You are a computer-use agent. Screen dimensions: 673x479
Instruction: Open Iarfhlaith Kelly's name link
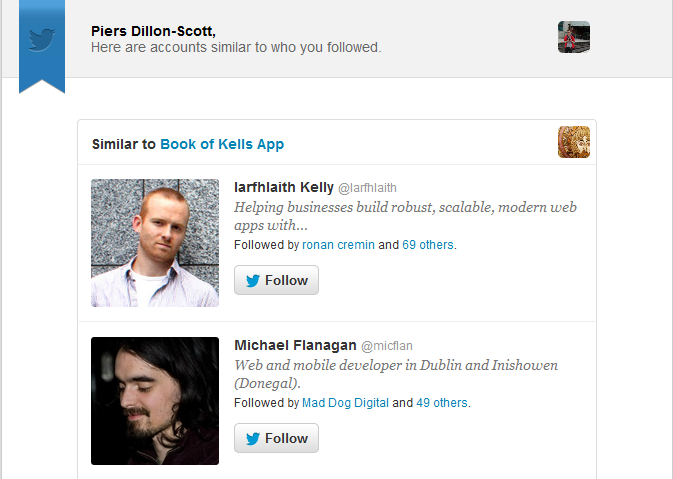tap(283, 187)
